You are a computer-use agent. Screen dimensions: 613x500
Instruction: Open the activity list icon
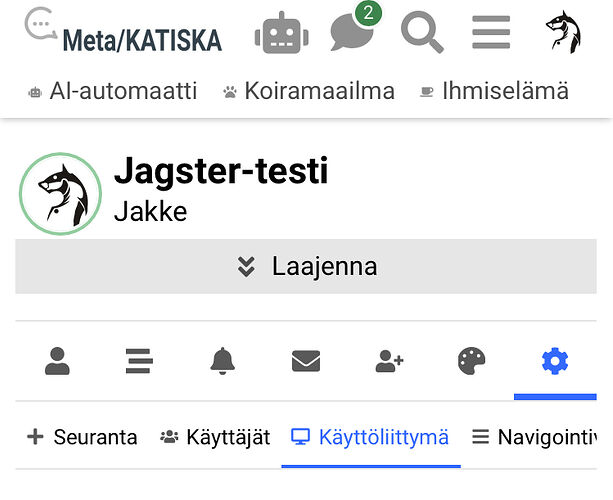[x=139, y=361]
